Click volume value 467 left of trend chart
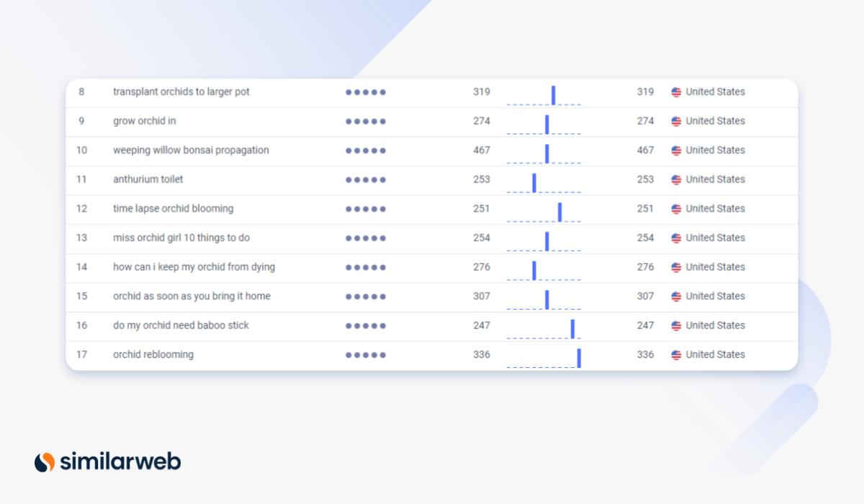 (481, 150)
